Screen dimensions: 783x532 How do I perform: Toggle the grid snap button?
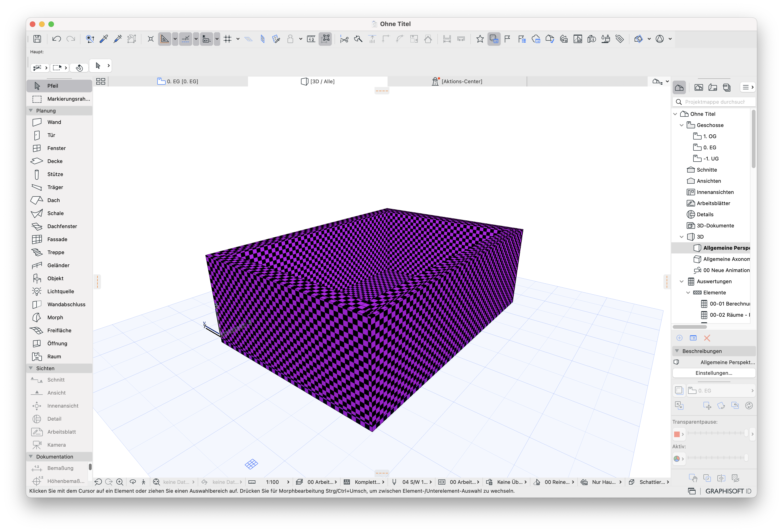click(x=228, y=39)
